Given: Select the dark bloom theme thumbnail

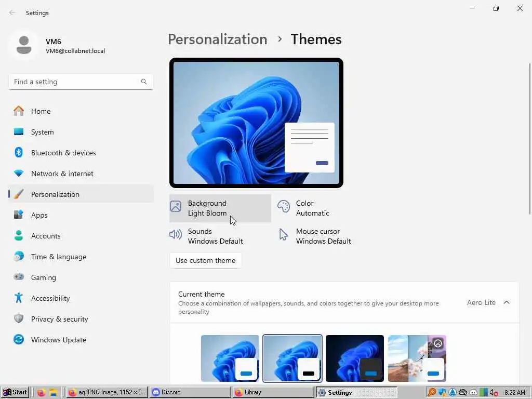Looking at the screenshot, I should point(354,358).
